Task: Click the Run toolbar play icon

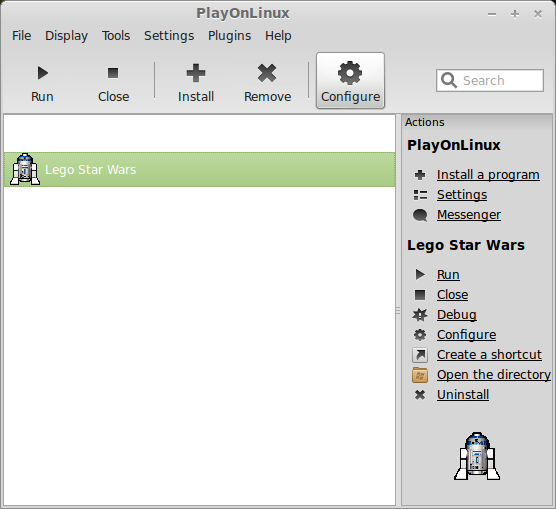Action: 43,73
